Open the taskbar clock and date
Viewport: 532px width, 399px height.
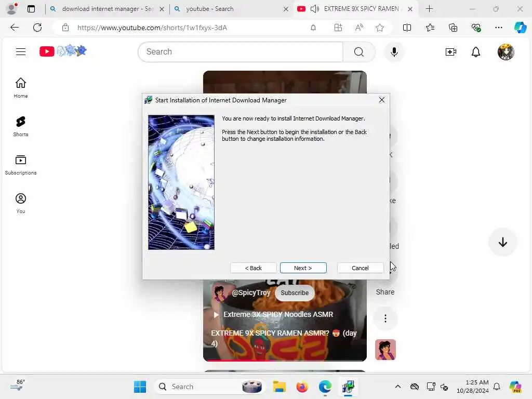pos(473,387)
